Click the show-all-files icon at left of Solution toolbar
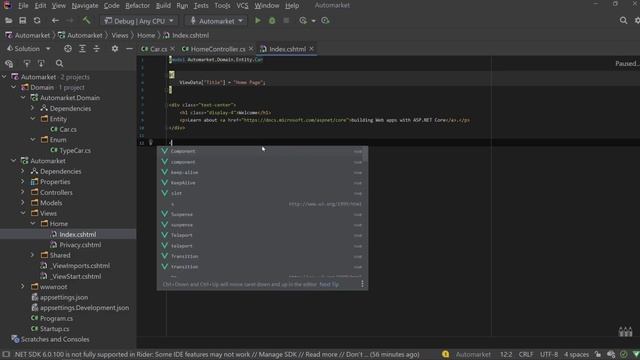 click(9, 63)
